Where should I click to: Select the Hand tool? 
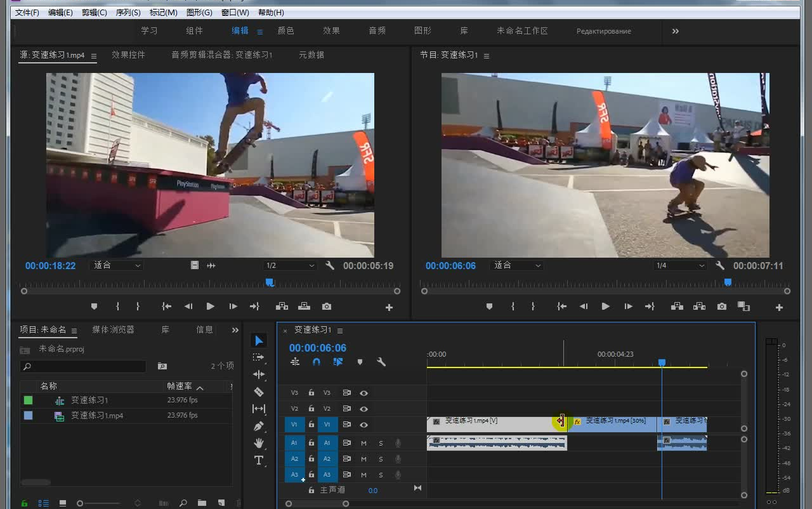tap(258, 443)
